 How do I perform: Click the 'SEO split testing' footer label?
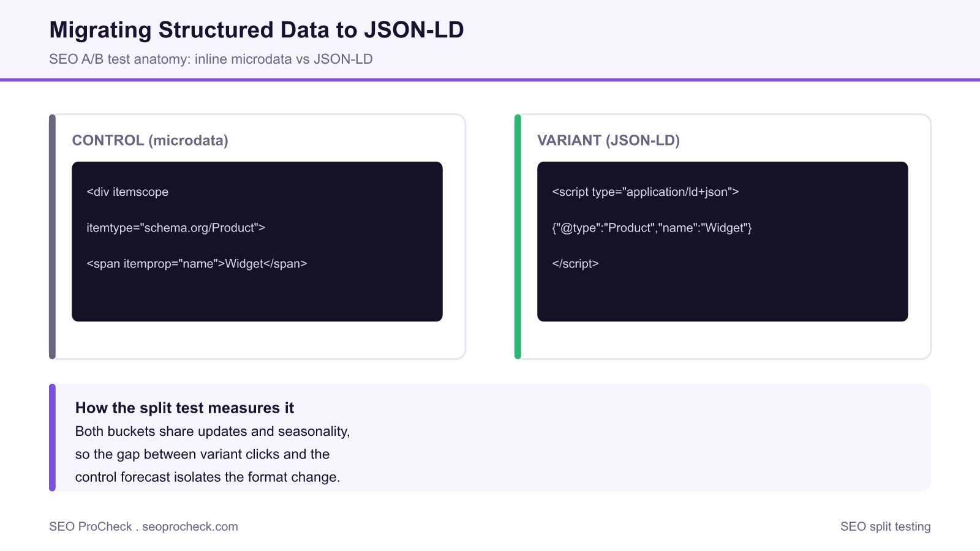[885, 527]
